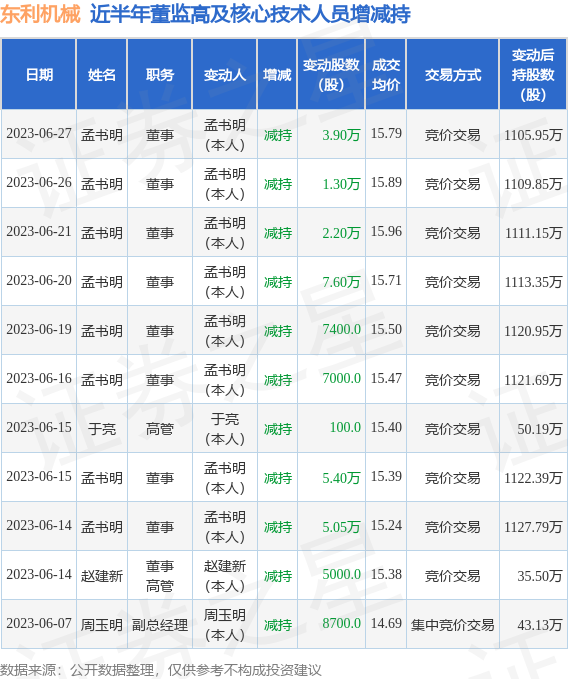Image resolution: width=568 pixels, height=679 pixels.
Task: Click the 8700.0 share change value
Action: coord(341,624)
